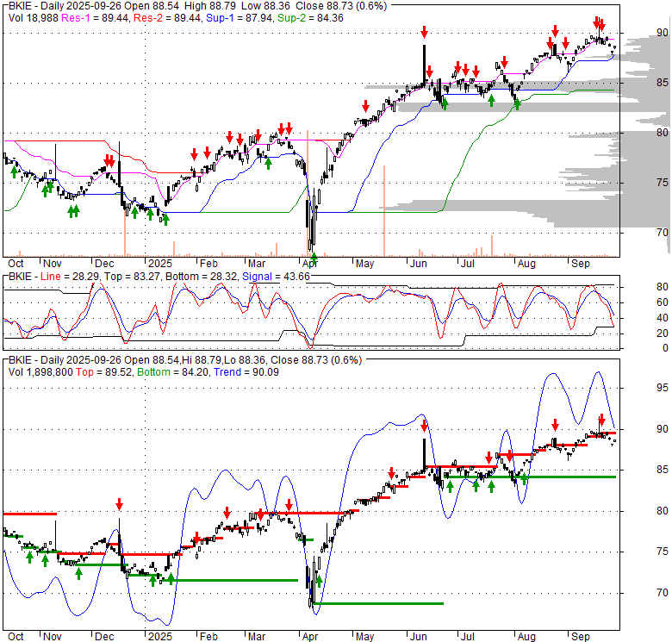Click the Sup-1 = 87.94 legend label
This screenshot has width=672, height=642.
(240, 18)
